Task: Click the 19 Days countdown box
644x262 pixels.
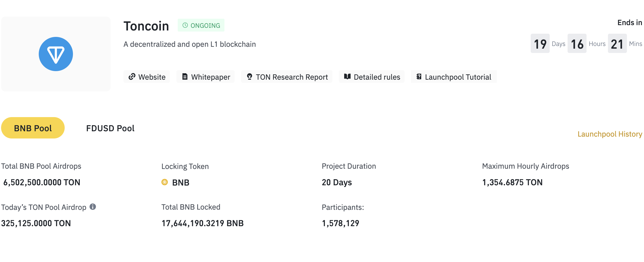Action: pyautogui.click(x=540, y=43)
